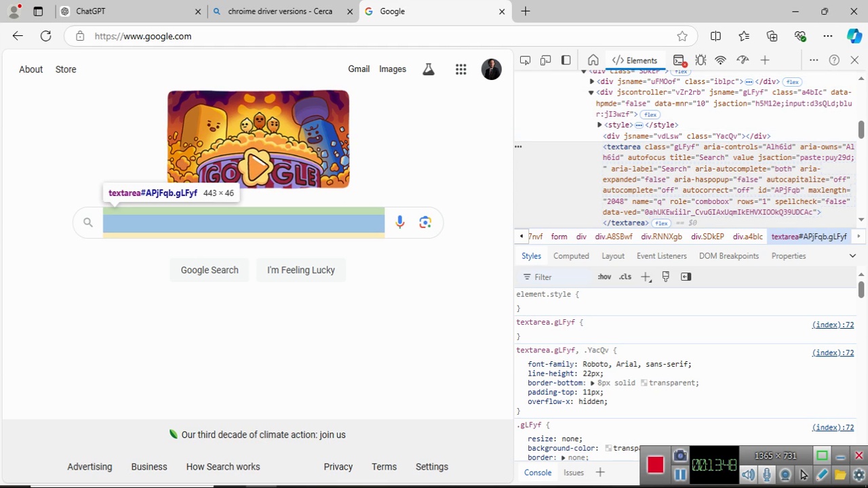Play the Google Doodle animation

point(257,167)
